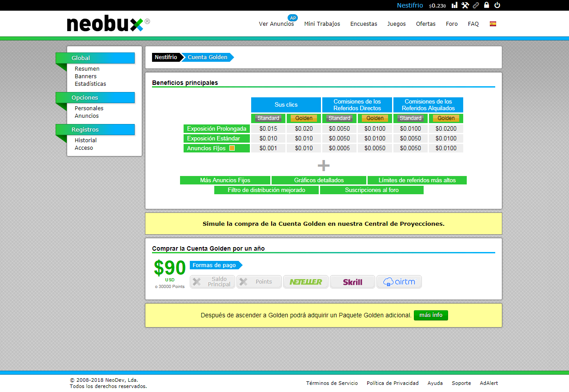
Task: Click the $0.0005 table value
Action: [340, 148]
